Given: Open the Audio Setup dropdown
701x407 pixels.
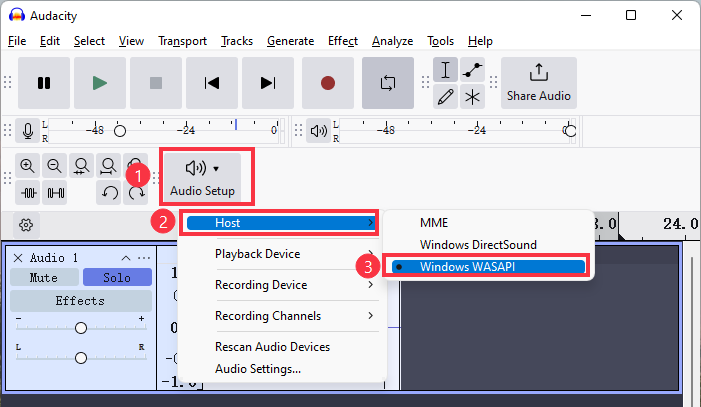Looking at the screenshot, I should (202, 177).
